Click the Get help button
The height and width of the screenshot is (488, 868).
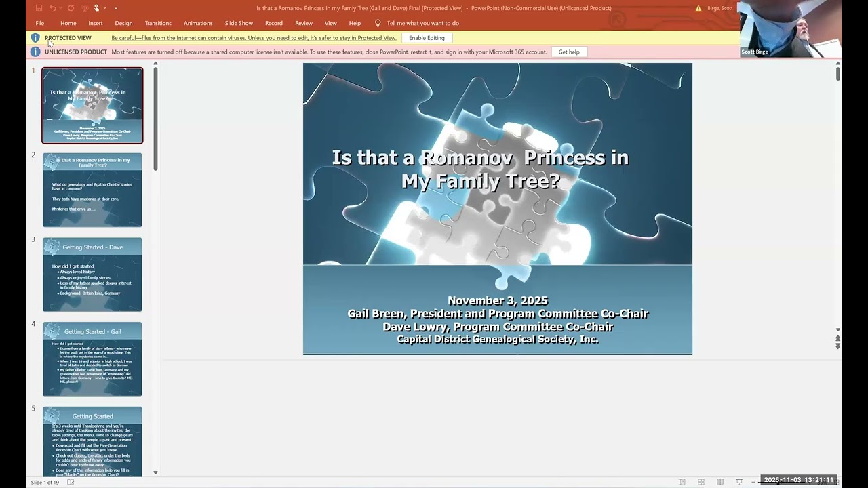[569, 52]
